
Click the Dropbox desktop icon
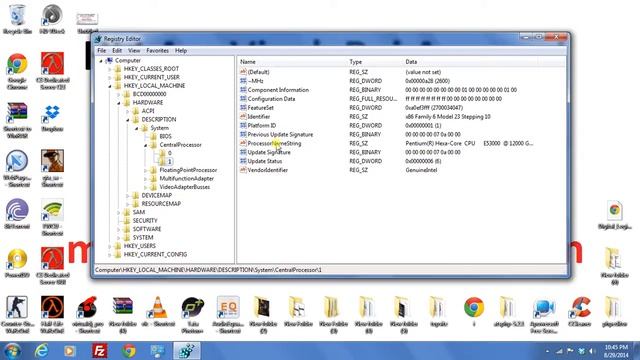click(52, 118)
